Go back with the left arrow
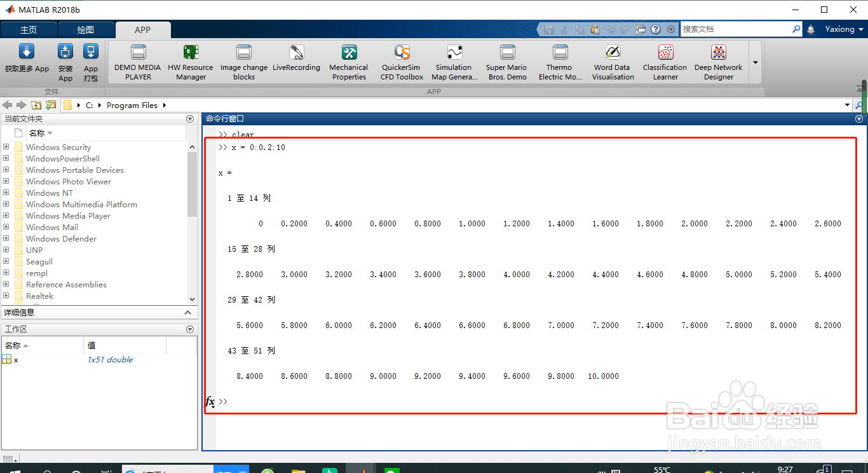Viewport: 868px width, 473px height. (x=8, y=105)
